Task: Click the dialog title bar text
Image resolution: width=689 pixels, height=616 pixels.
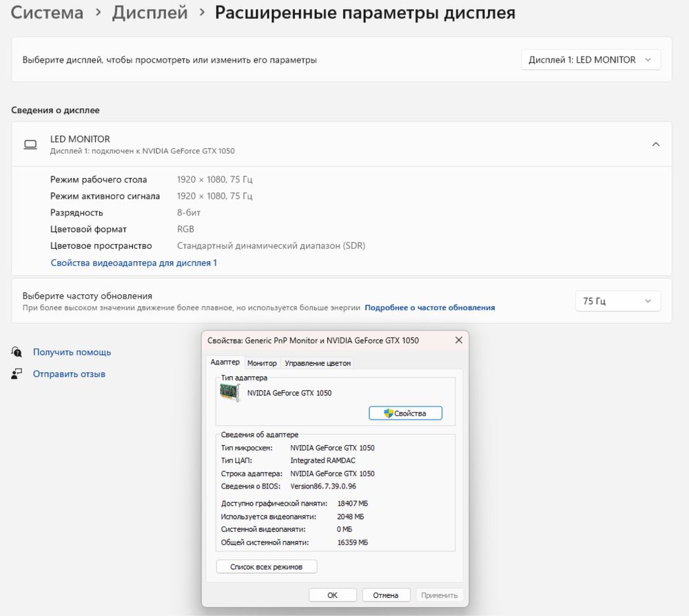Action: pyautogui.click(x=313, y=340)
